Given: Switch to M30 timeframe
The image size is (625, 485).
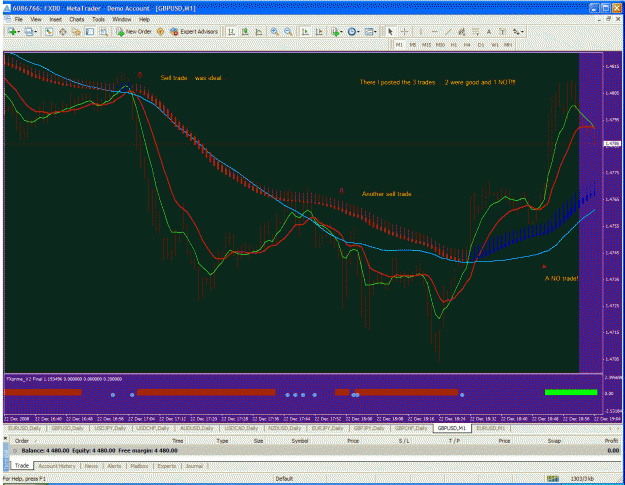Looking at the screenshot, I should 440,45.
